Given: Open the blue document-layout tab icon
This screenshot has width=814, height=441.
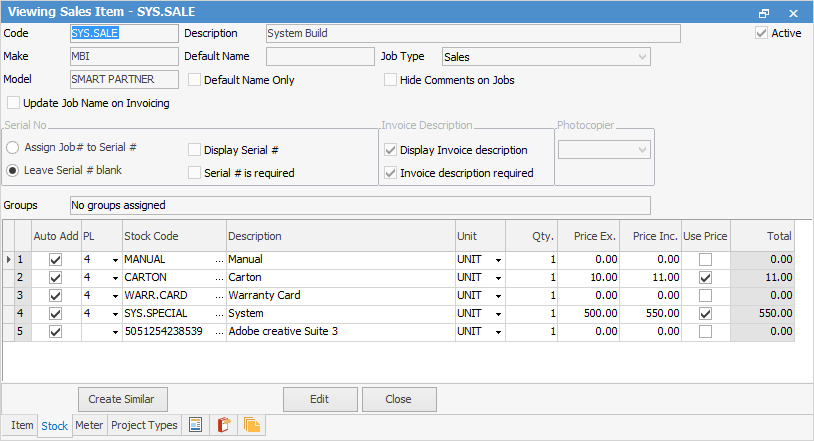Looking at the screenshot, I should (x=196, y=425).
